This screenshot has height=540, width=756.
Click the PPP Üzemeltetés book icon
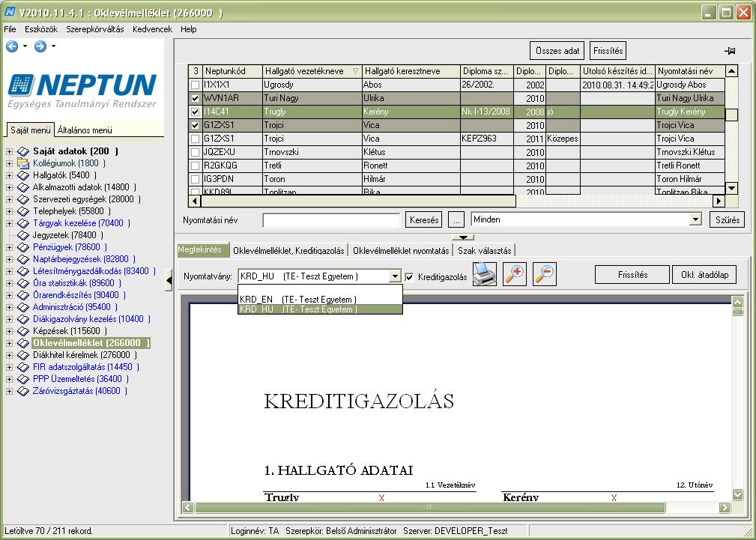[23, 379]
